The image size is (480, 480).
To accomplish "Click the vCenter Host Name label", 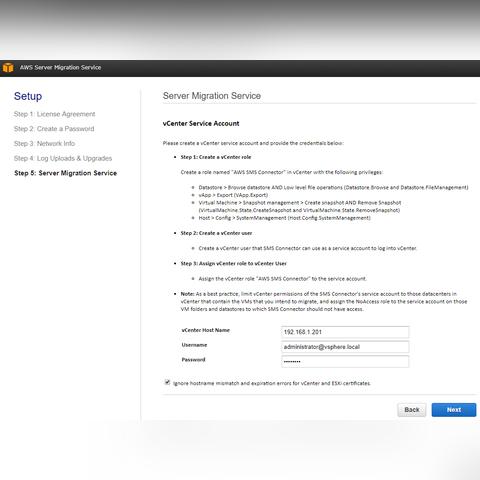I will click(206, 330).
